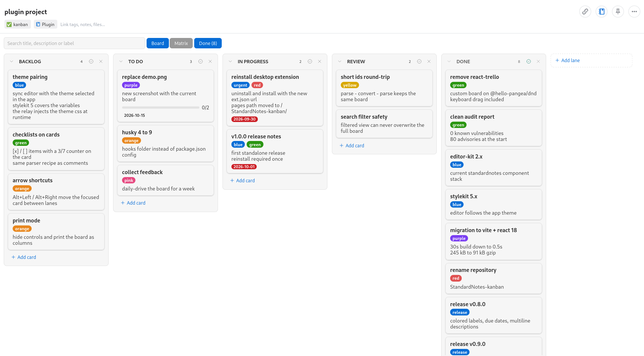Toggle the Done (8) filter button

coord(208,43)
